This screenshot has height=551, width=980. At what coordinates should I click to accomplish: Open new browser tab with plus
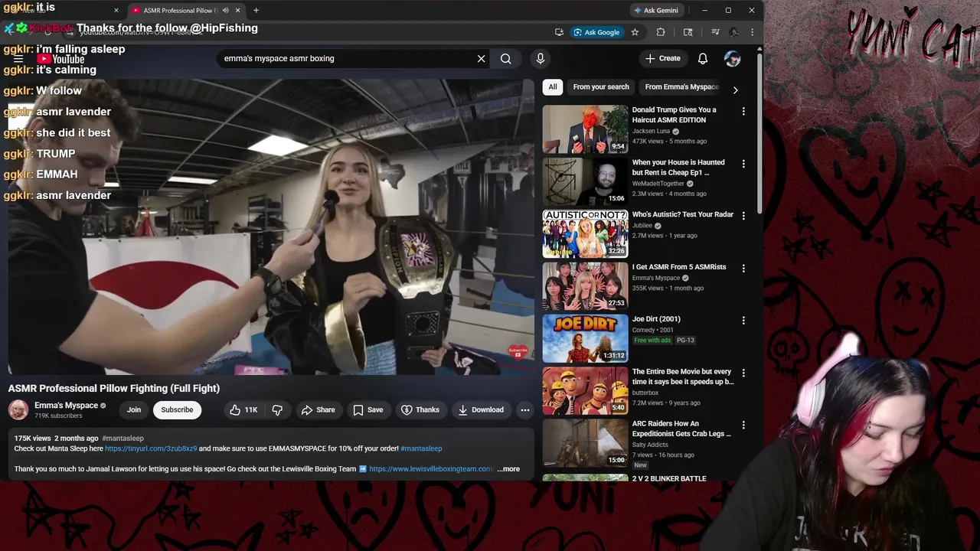click(x=256, y=10)
